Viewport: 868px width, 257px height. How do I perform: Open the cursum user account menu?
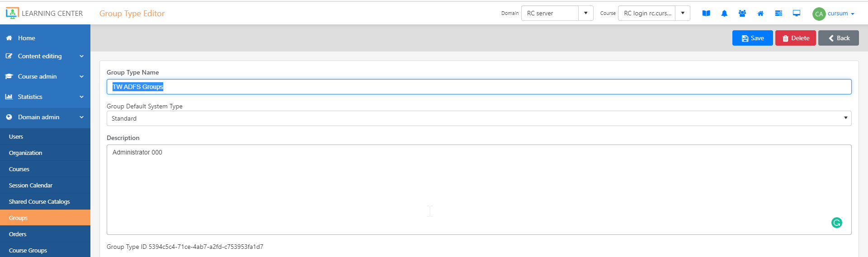point(833,14)
